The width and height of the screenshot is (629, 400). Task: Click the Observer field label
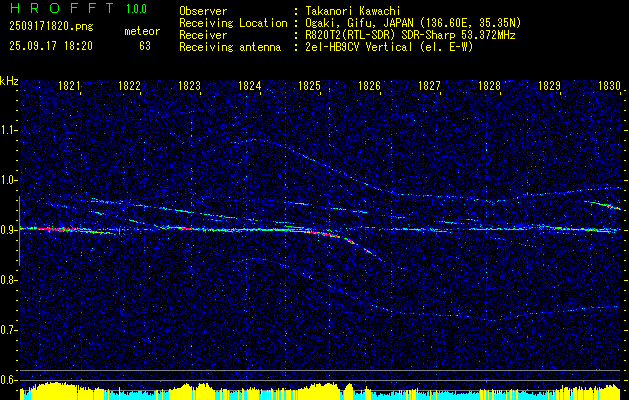point(203,11)
